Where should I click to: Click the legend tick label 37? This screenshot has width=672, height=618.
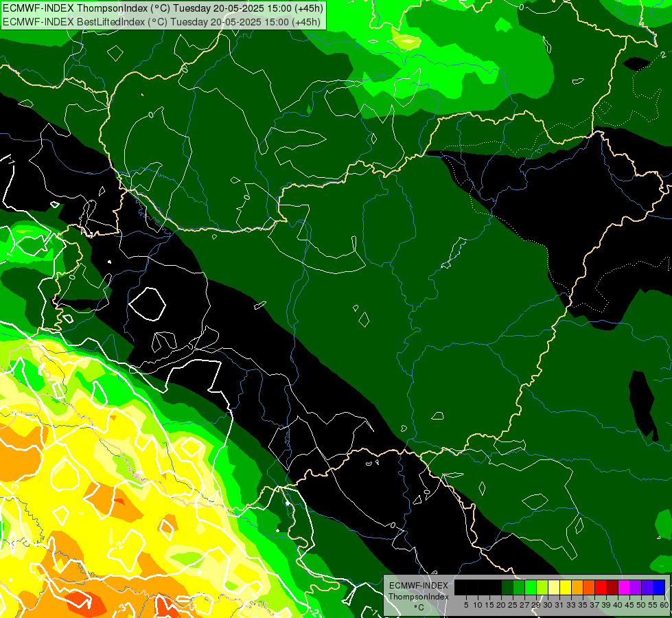(x=595, y=605)
